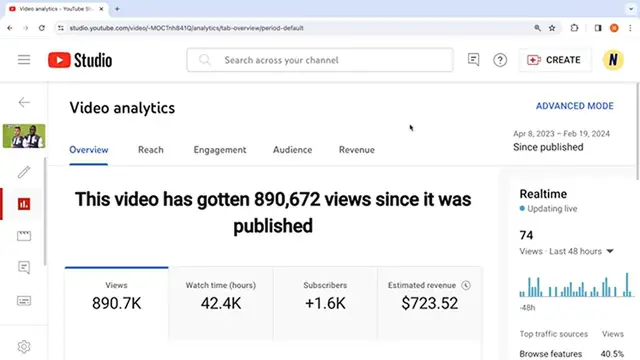
Task: Click the browser back arrow
Action: pyautogui.click(x=10, y=28)
